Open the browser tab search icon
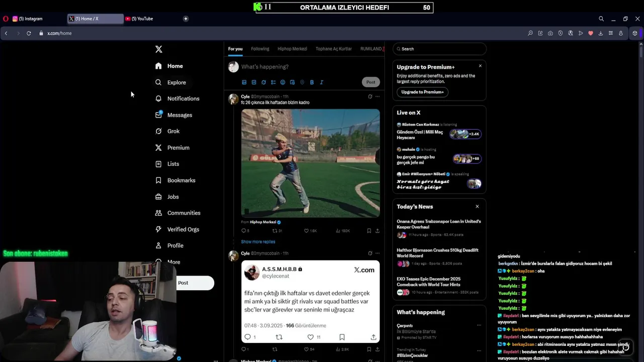The width and height of the screenshot is (644, 362). pyautogui.click(x=601, y=19)
